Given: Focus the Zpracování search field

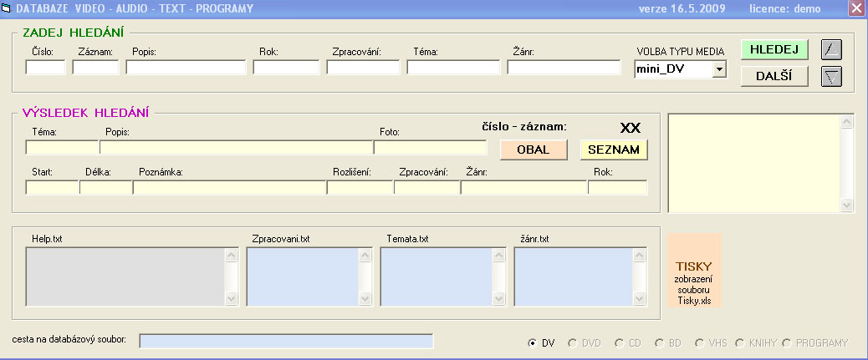Looking at the screenshot, I should pos(363,68).
